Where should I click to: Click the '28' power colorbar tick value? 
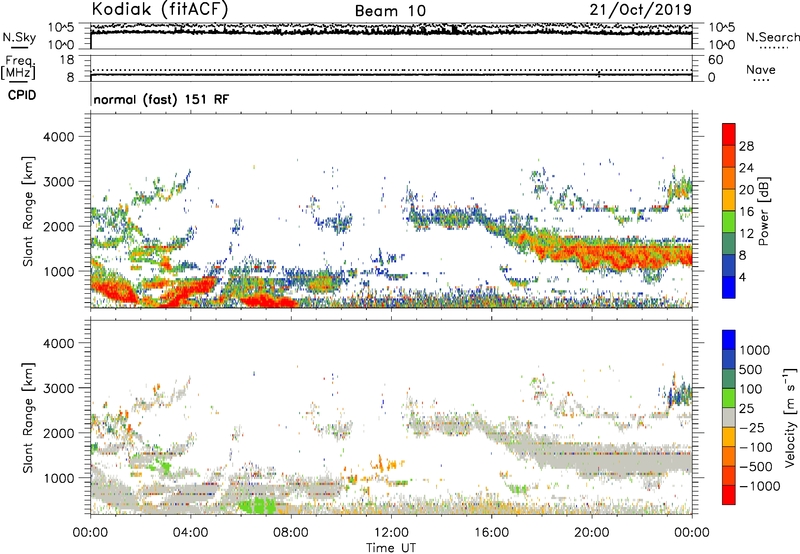point(746,146)
